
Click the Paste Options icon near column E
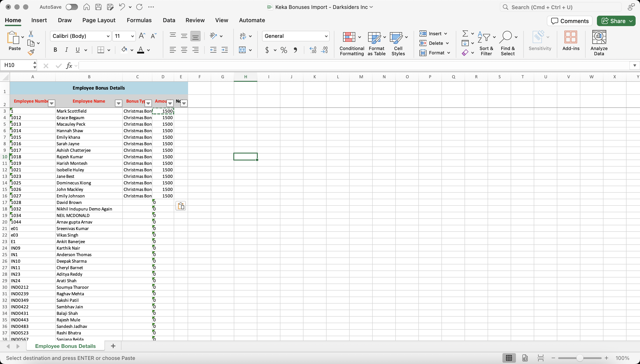(x=181, y=206)
